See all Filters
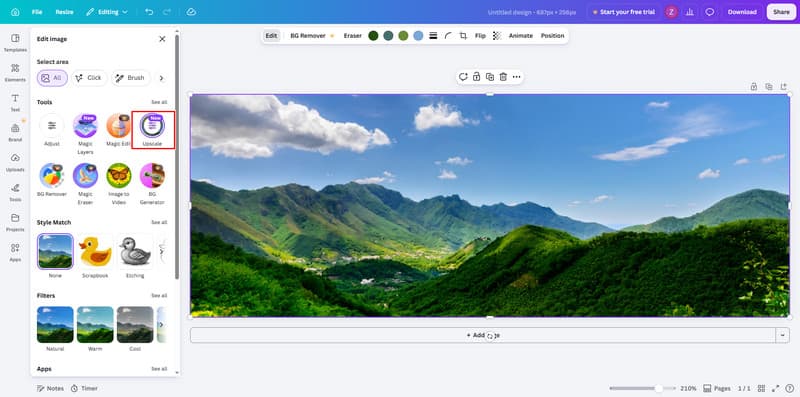800x397 pixels. point(159,295)
